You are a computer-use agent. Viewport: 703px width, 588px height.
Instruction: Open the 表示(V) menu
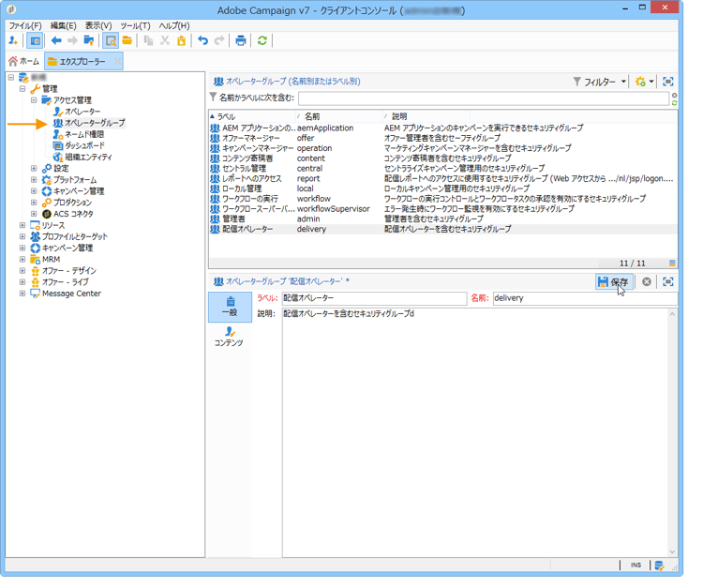pyautogui.click(x=98, y=25)
